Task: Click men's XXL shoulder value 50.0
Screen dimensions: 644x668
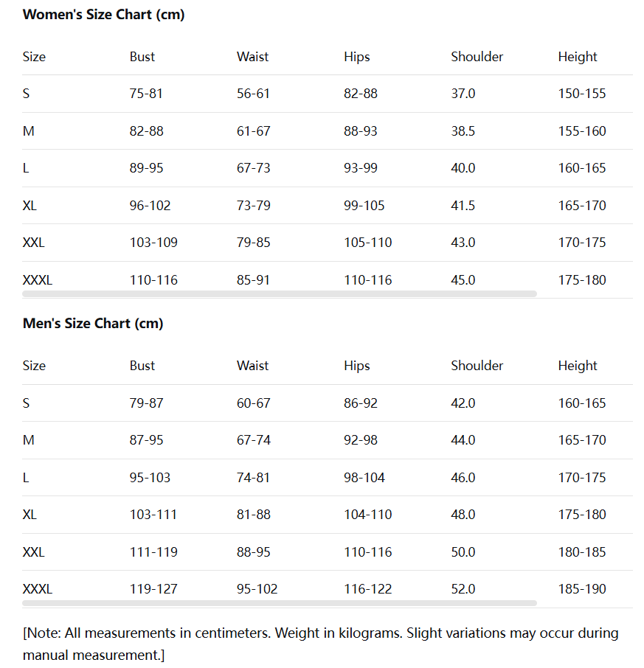Action: [463, 552]
